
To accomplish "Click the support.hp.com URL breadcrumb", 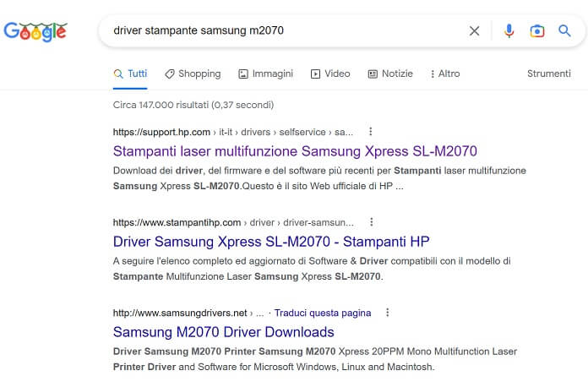I will point(233,132).
